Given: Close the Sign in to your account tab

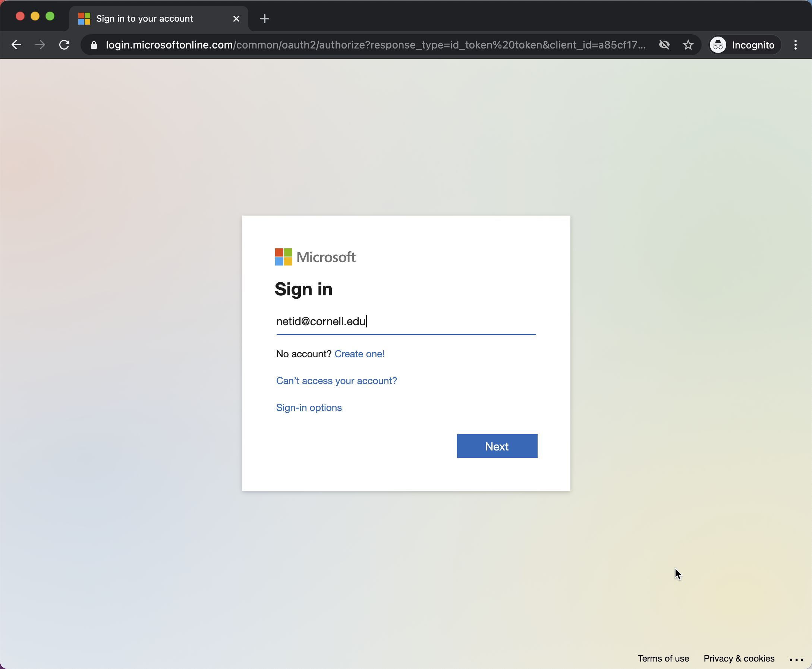Looking at the screenshot, I should (x=236, y=19).
